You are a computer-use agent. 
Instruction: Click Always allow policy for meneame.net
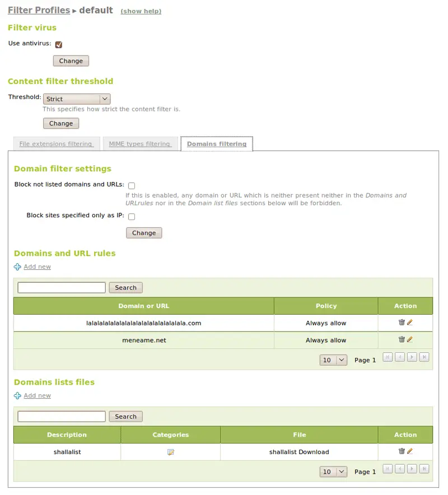click(x=326, y=340)
